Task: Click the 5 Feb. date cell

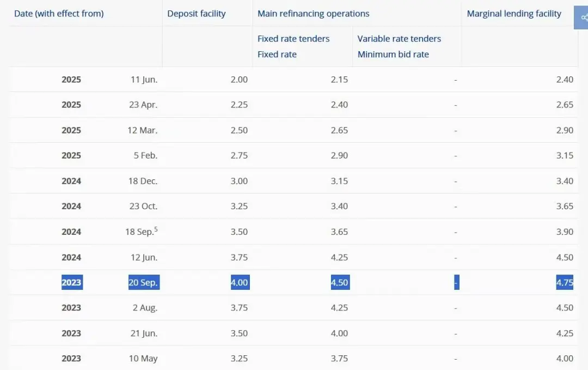Action: click(x=145, y=155)
